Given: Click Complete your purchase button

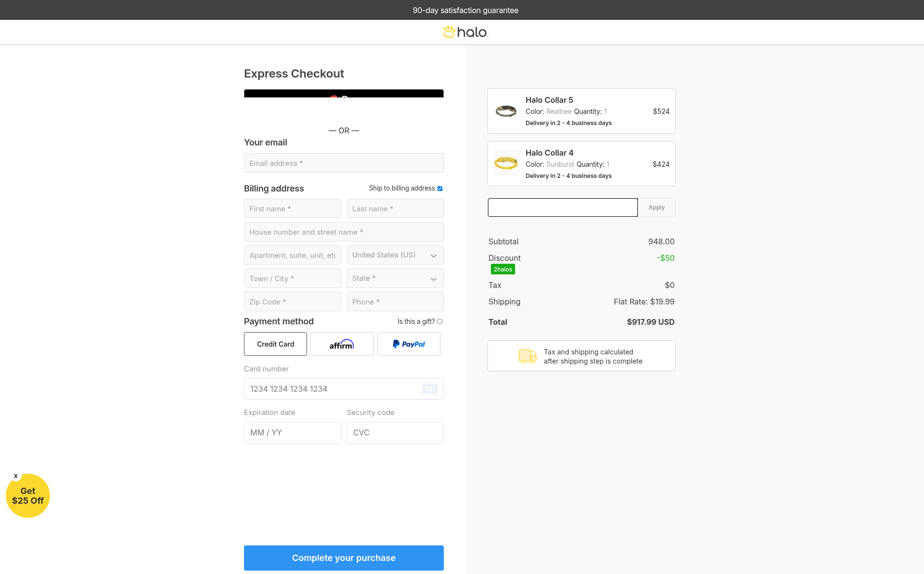Looking at the screenshot, I should pyautogui.click(x=343, y=558).
